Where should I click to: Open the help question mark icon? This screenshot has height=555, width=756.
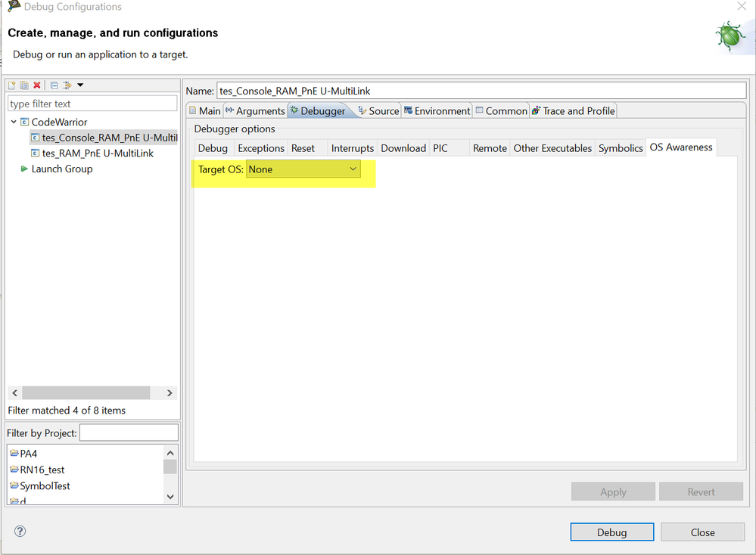click(x=20, y=531)
